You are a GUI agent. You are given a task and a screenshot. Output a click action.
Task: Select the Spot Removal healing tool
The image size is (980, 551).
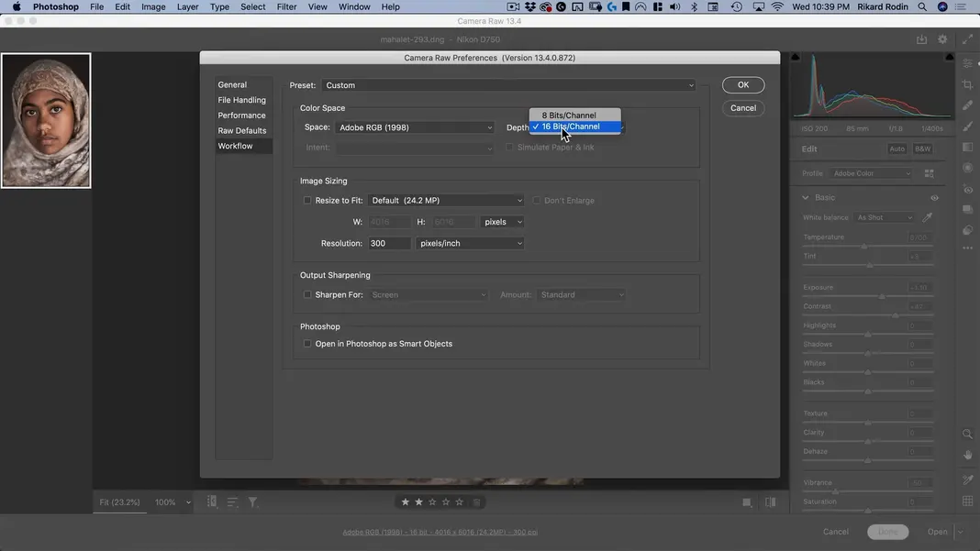pyautogui.click(x=967, y=105)
